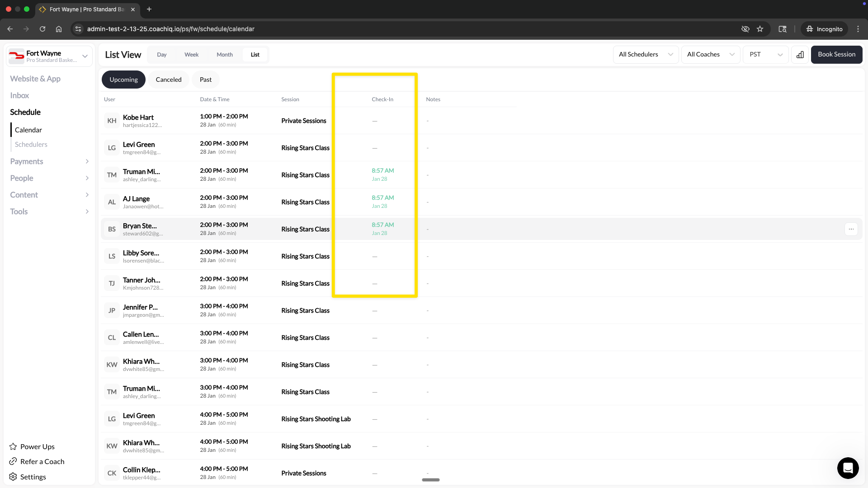868x488 pixels.
Task: Navigate to Schedulers in the sidebar
Action: pos(31,144)
